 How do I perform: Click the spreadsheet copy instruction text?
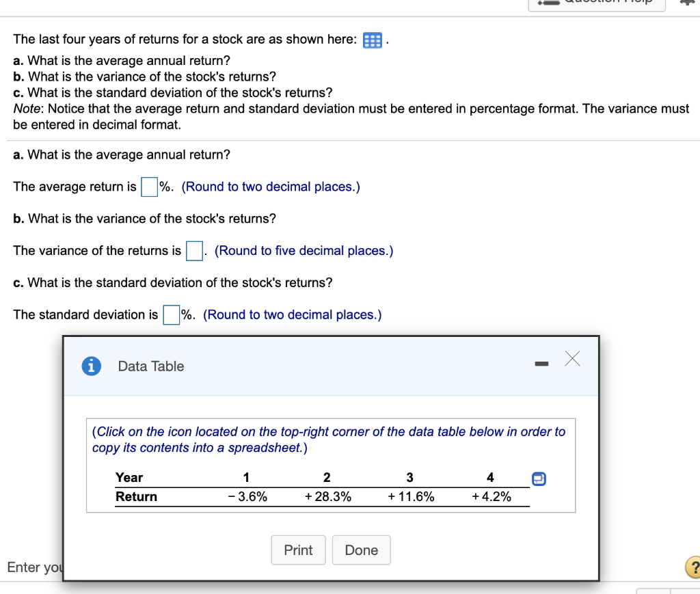coord(329,440)
